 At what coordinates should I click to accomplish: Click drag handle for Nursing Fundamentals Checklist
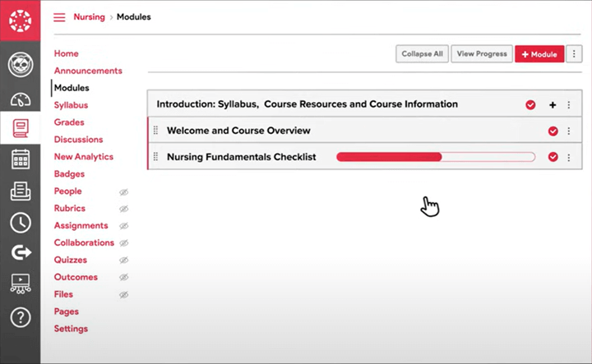[155, 157]
